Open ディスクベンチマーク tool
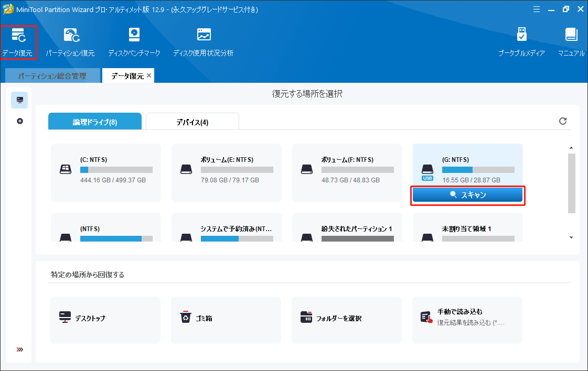 point(134,42)
